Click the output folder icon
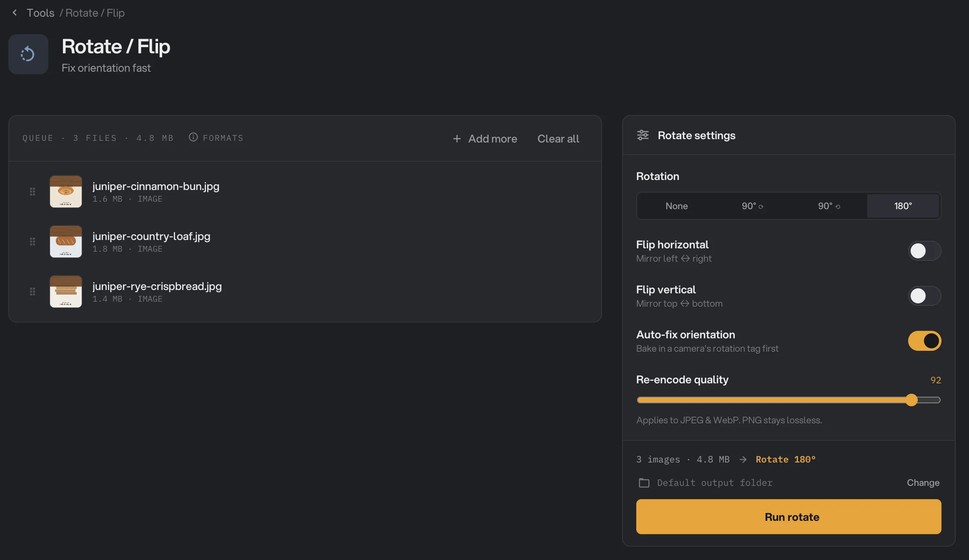This screenshot has height=560, width=969. pos(644,482)
